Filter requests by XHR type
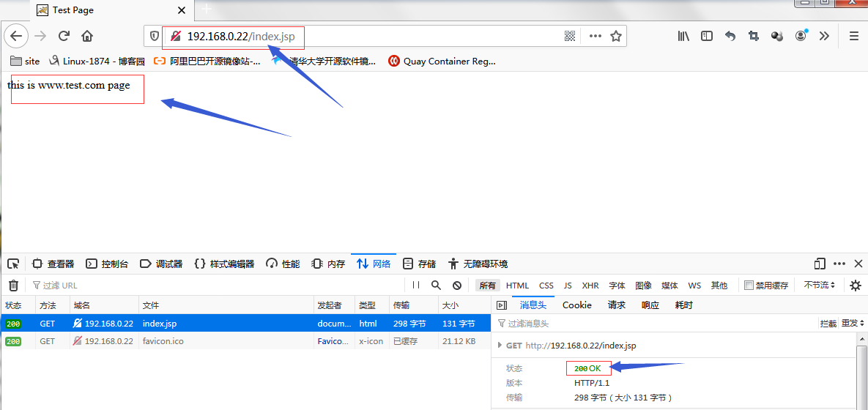Screen dimensions: 868x410 590,286
